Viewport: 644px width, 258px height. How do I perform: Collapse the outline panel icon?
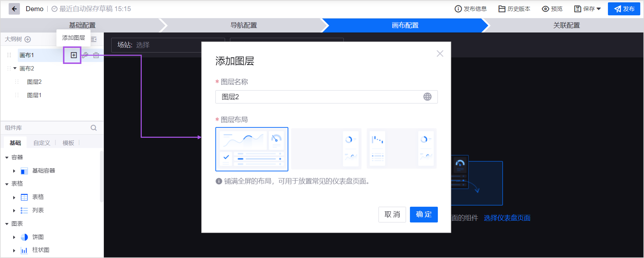(x=94, y=39)
